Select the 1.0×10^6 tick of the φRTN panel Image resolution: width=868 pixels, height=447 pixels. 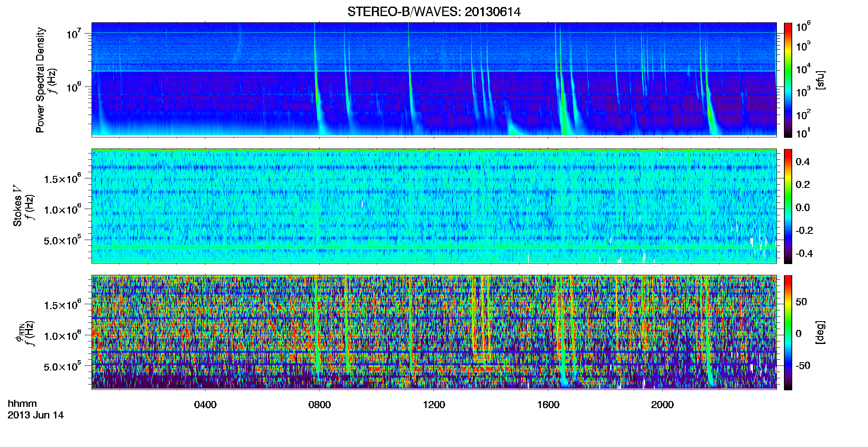point(63,336)
